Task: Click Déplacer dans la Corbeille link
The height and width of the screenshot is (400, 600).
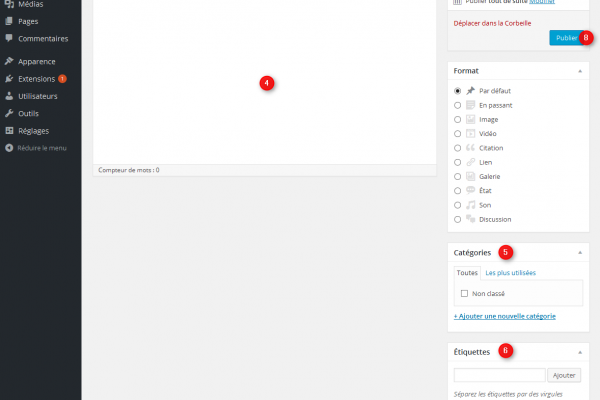Action: (x=492, y=23)
